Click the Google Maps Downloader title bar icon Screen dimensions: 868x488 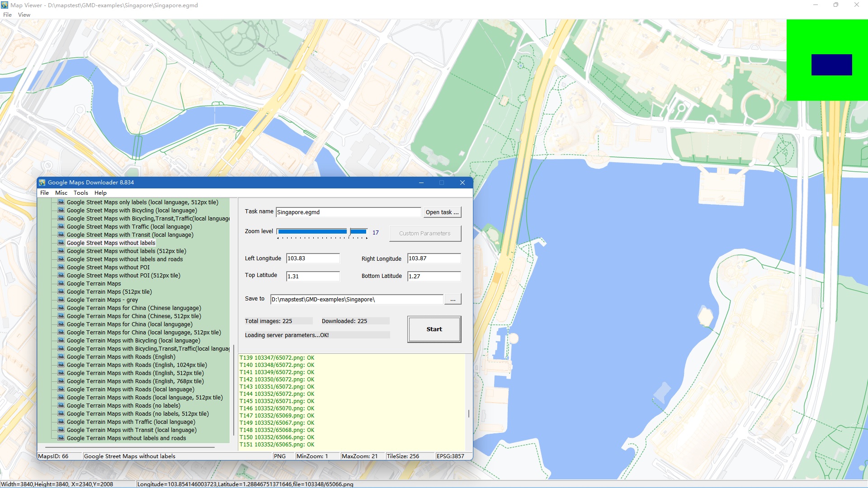coord(42,183)
